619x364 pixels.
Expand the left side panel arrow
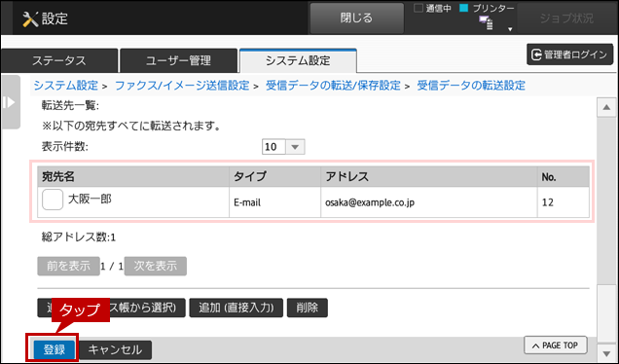(11, 102)
